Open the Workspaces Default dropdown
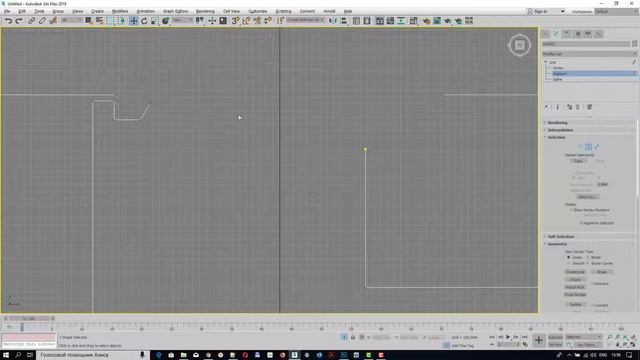This screenshot has width=640, height=360. (x=616, y=11)
